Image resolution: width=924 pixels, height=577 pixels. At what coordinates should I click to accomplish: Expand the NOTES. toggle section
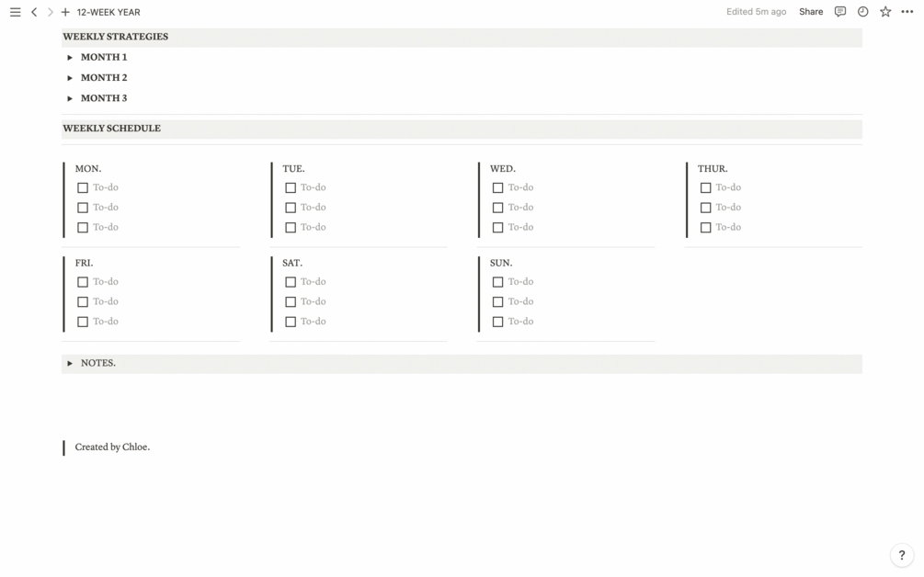pyautogui.click(x=70, y=364)
